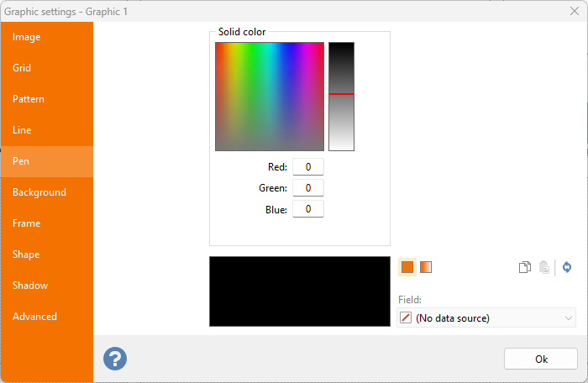Viewport: 588px width, 383px height.
Task: Click the blue reset arrows icon
Action: (567, 268)
